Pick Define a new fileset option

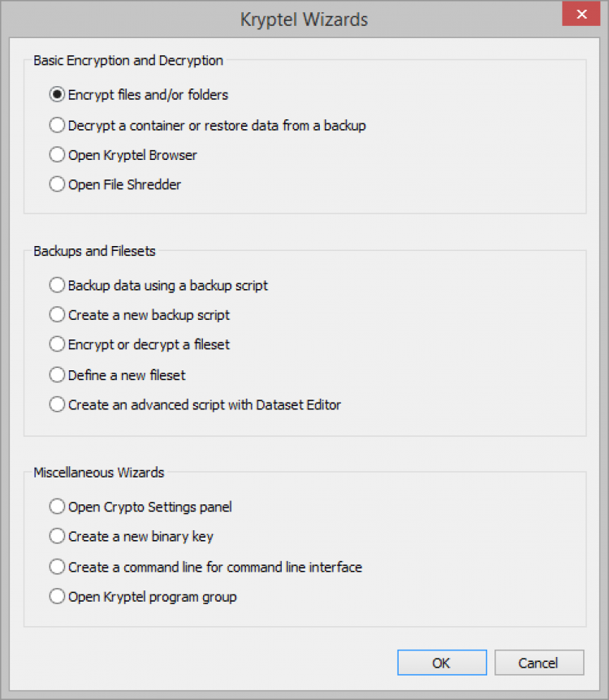57,374
